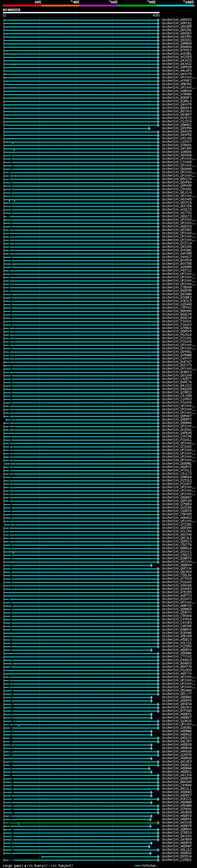Click the Large gaps legend text

[38, 865]
